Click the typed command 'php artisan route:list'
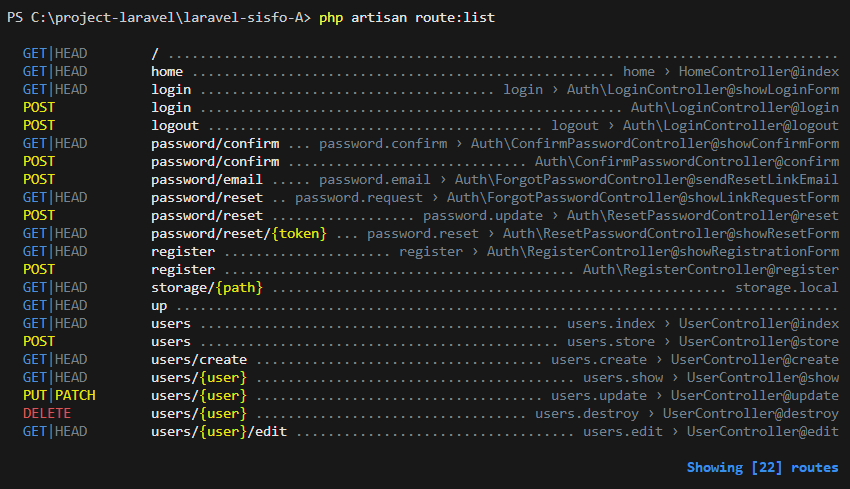Viewport: 850px width, 489px height. pos(406,18)
